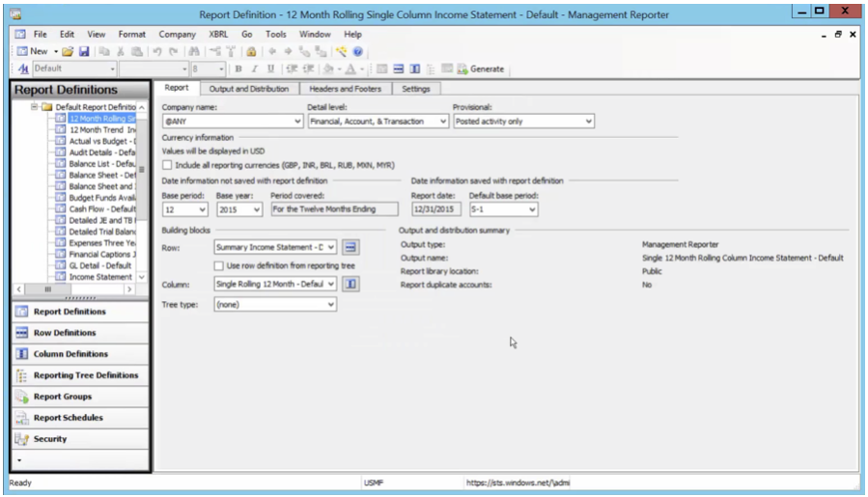Click the Security navigation icon
The width and height of the screenshot is (868, 497).
[21, 439]
